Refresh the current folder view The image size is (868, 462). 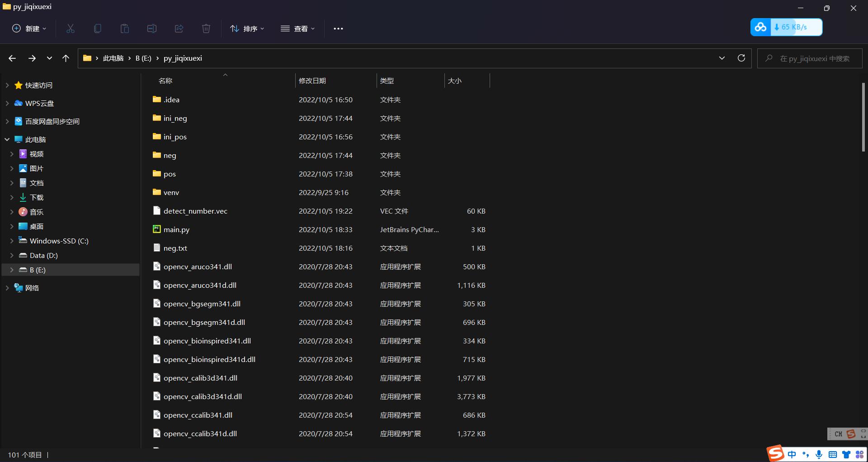pyautogui.click(x=741, y=58)
